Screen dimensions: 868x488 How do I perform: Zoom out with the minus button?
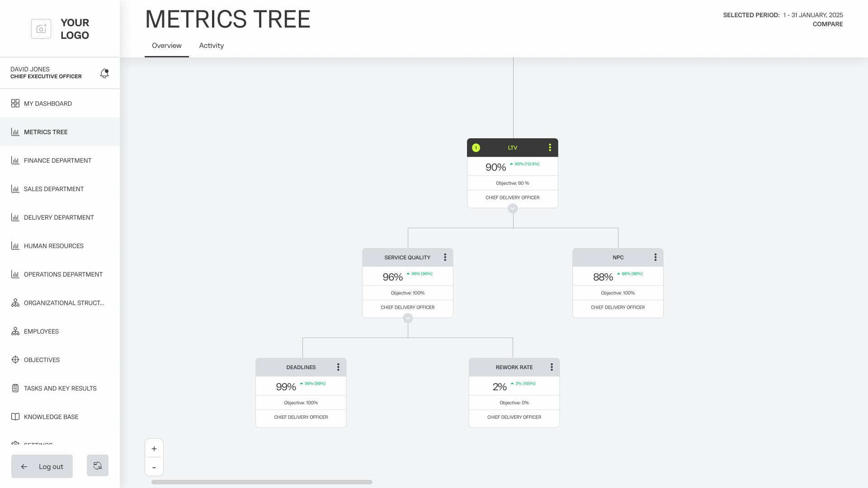coord(154,468)
